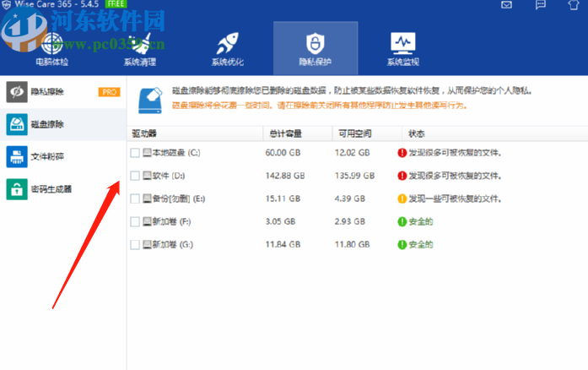Screen dimensions: 588x370
Task: Check the 软件 (D:) checkbox
Action: click(135, 176)
